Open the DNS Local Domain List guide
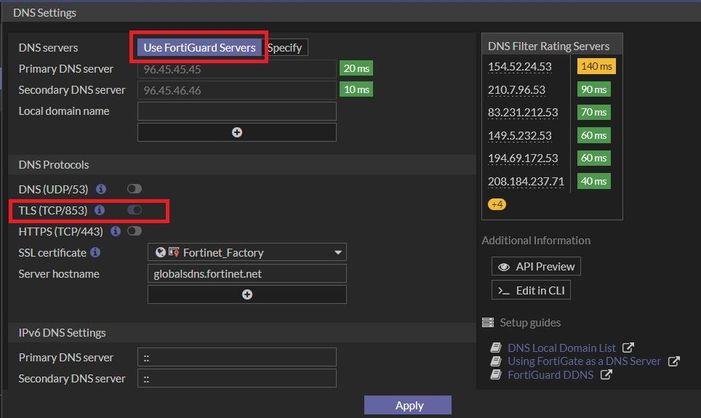Screen dimensions: 701x418 tap(562, 348)
